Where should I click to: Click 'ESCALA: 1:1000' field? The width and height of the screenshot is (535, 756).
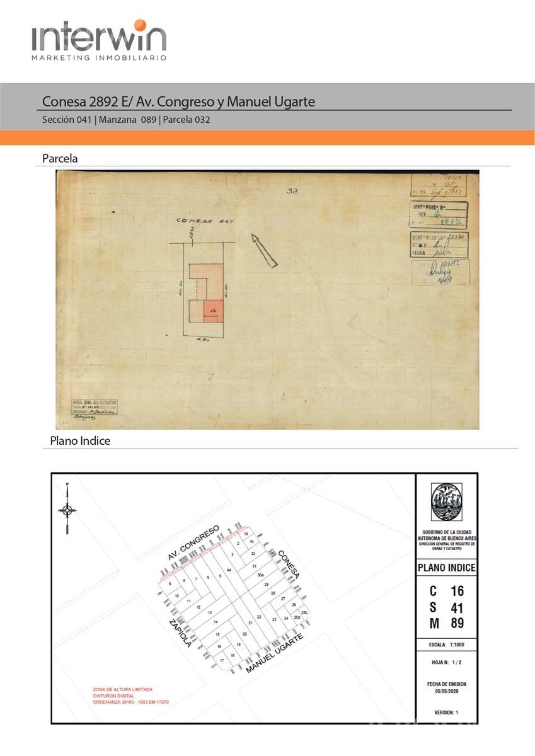pyautogui.click(x=447, y=646)
